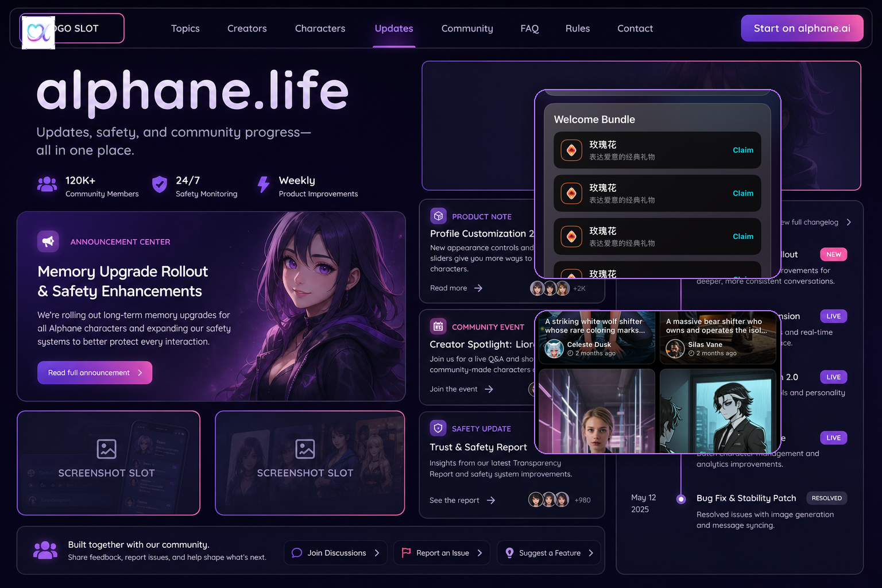This screenshot has width=882, height=588.
Task: Click the arrow beside Join the event
Action: coord(489,389)
